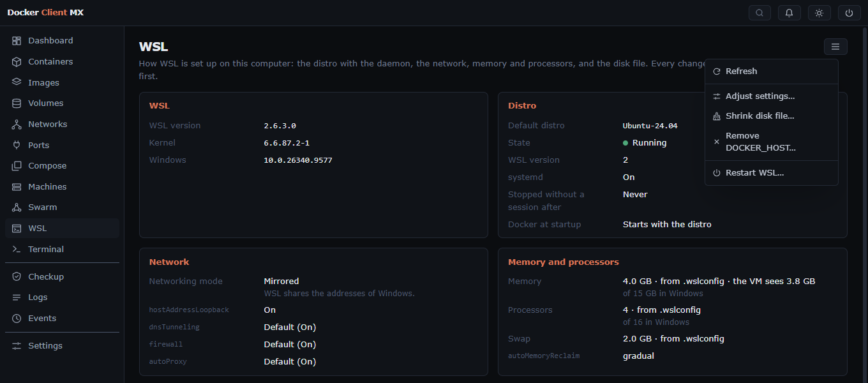Click the Processors value "4 · from .wslconfig"
Image resolution: width=868 pixels, height=383 pixels.
pyautogui.click(x=662, y=310)
